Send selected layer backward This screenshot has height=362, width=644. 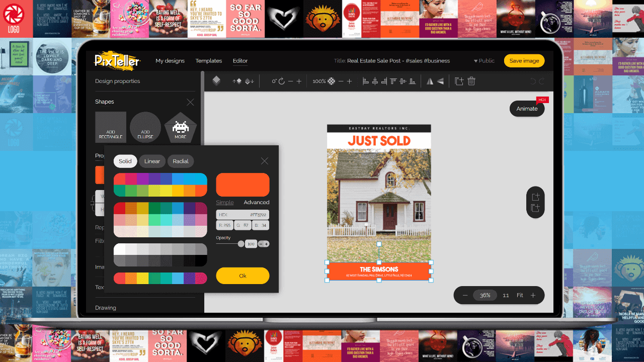click(250, 81)
